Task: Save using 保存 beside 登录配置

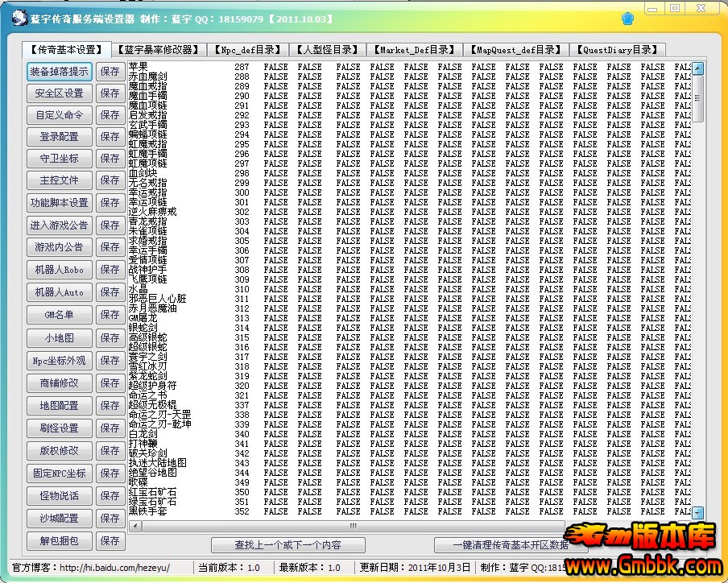Action: pos(110,138)
